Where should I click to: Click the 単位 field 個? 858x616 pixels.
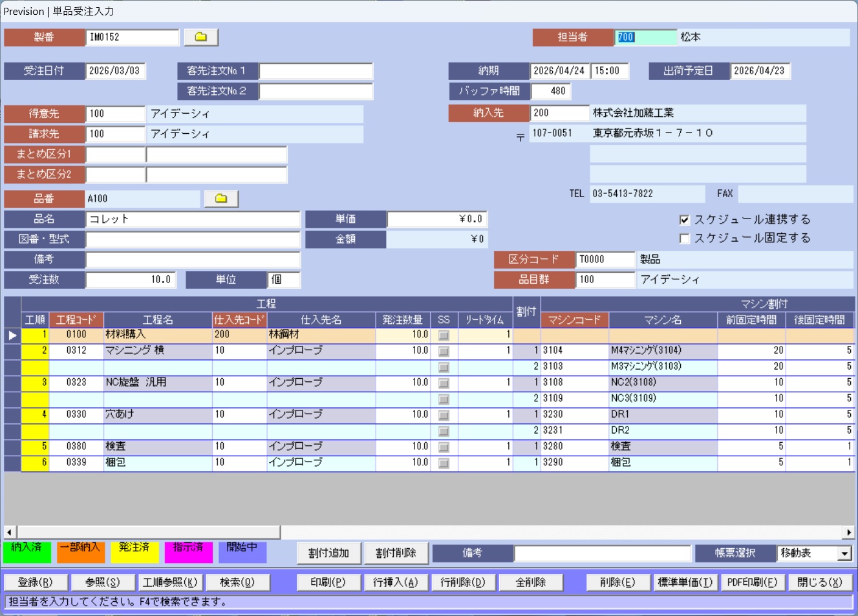(x=284, y=279)
